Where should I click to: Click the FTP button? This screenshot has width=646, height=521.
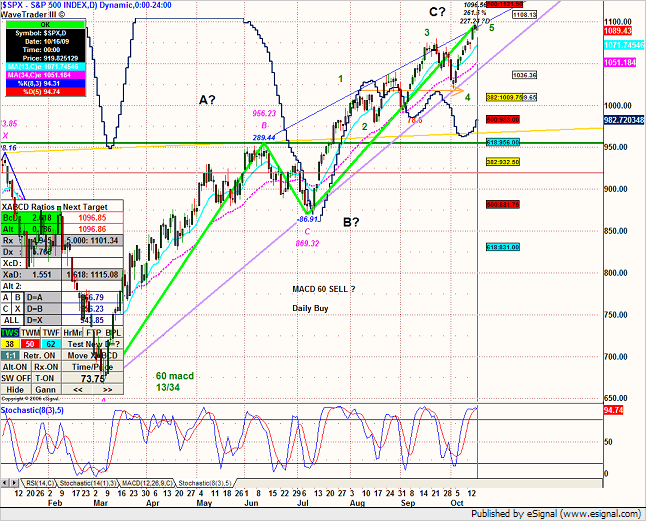pyautogui.click(x=94, y=333)
